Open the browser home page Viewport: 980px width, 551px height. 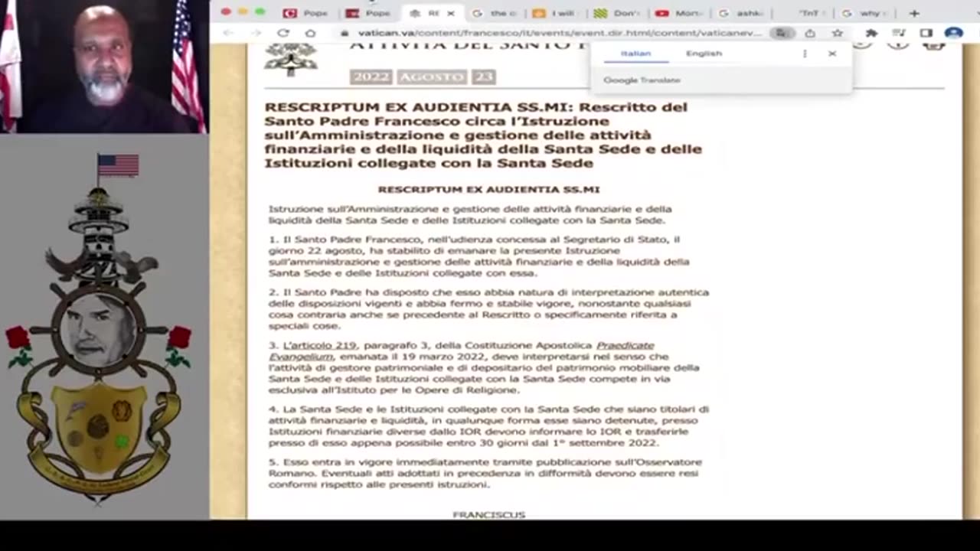(310, 33)
